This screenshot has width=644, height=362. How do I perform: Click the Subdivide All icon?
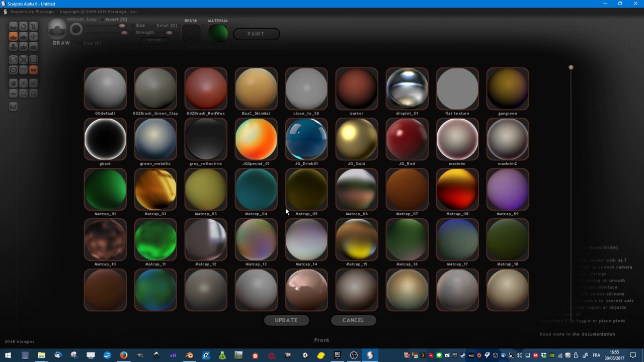tap(34, 60)
